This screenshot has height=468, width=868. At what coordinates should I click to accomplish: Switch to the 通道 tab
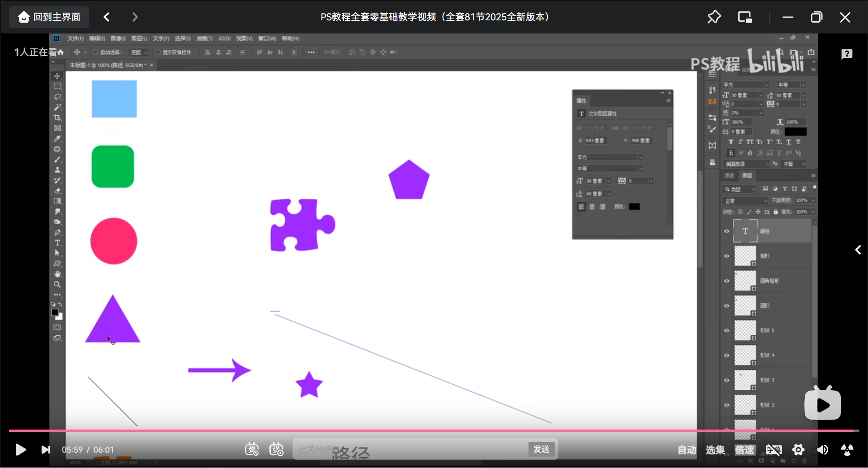point(729,175)
